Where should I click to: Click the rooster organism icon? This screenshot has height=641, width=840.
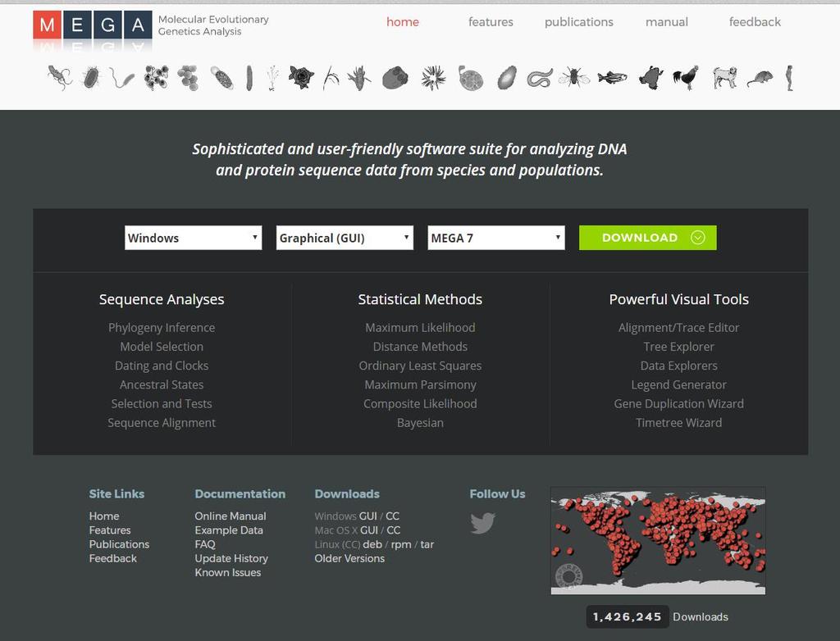686,78
